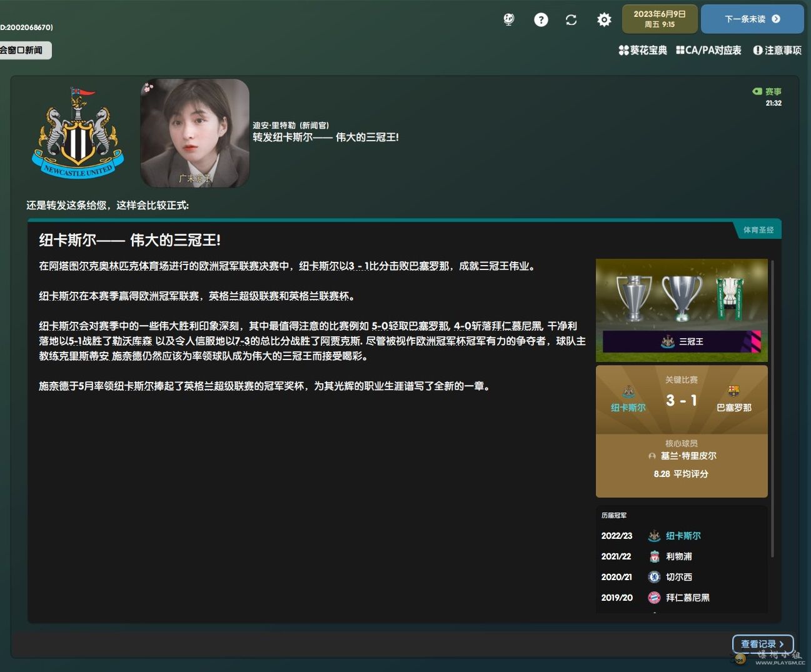The image size is (811, 672).
Task: Click the 2022/23 纽卡斯尔 winner row
Action: coord(682,536)
